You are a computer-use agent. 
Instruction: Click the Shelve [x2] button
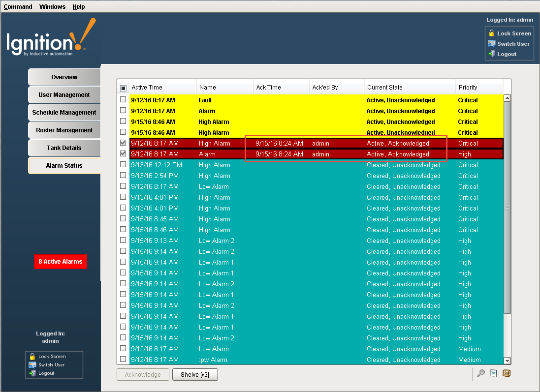pyautogui.click(x=195, y=374)
